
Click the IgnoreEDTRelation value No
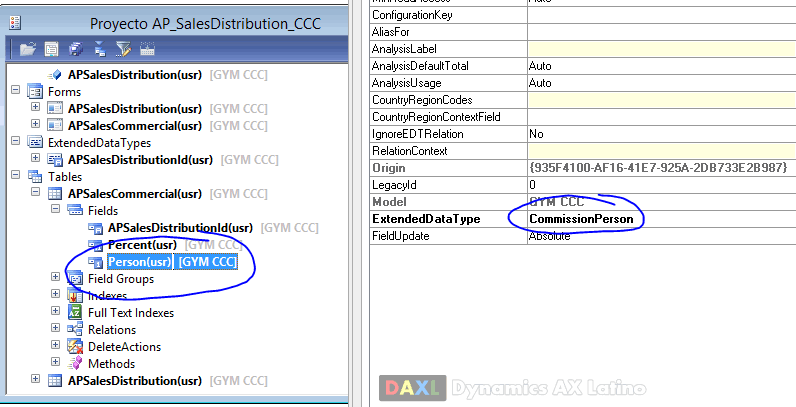click(x=661, y=134)
